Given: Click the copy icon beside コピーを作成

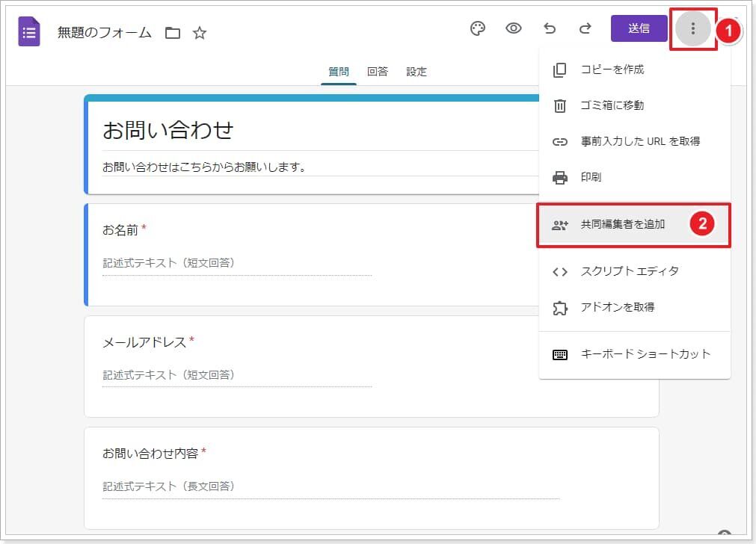Looking at the screenshot, I should (560, 69).
